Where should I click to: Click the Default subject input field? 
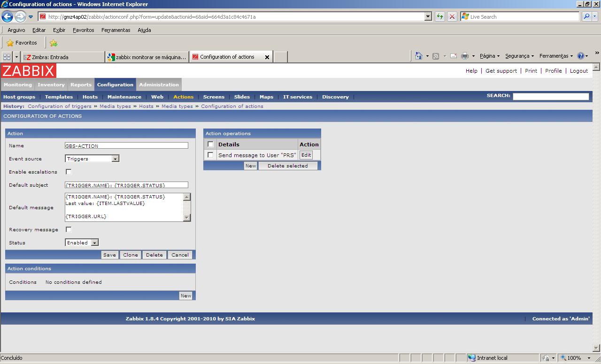pyautogui.click(x=126, y=185)
